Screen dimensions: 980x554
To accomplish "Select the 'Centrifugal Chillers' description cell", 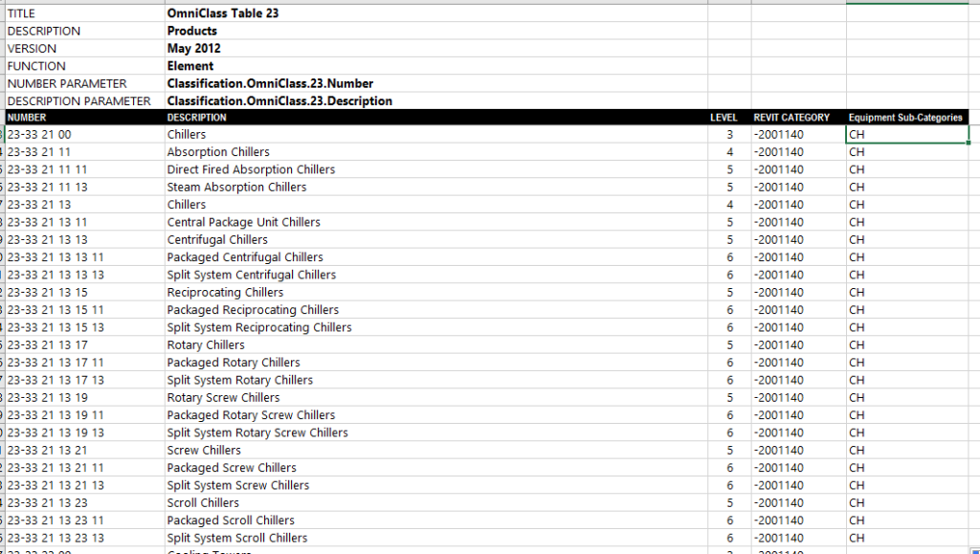I will tap(436, 239).
